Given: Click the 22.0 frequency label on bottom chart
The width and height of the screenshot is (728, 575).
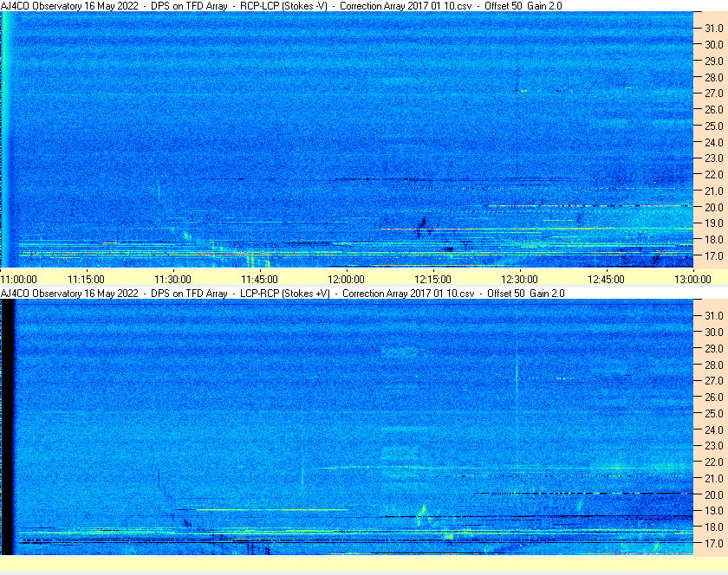Looking at the screenshot, I should coord(714,462).
